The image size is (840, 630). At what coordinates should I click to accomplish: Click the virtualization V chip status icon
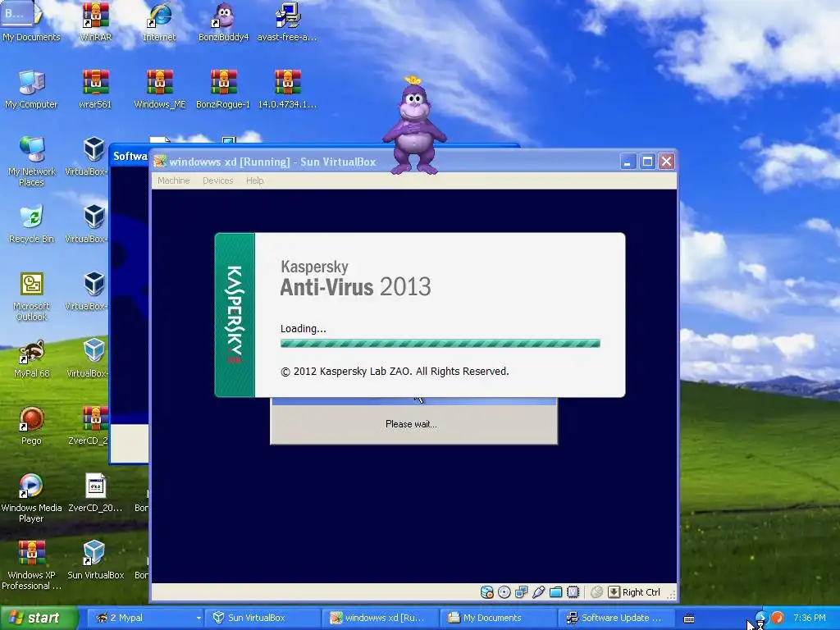tap(573, 592)
